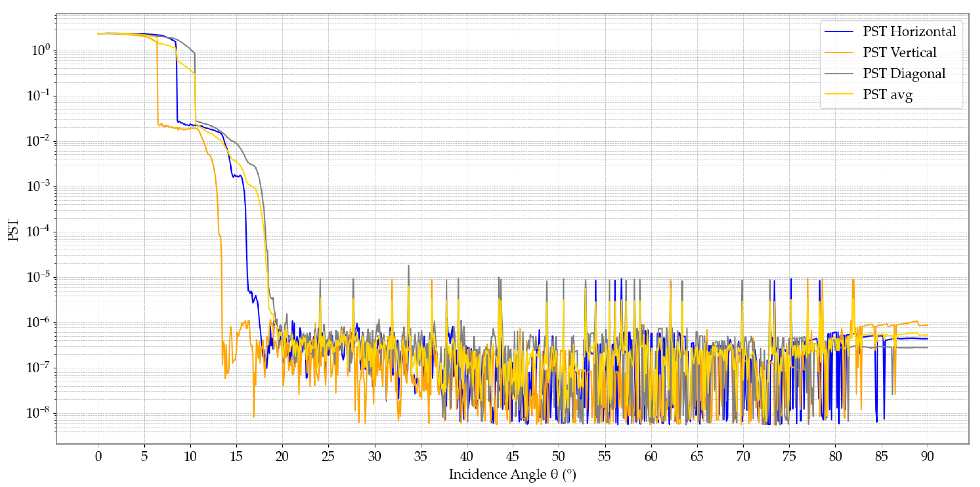Viewport: 980px width, 487px height.
Task: Click the Incidence Angle θ (°) axis title
Action: coord(512,474)
